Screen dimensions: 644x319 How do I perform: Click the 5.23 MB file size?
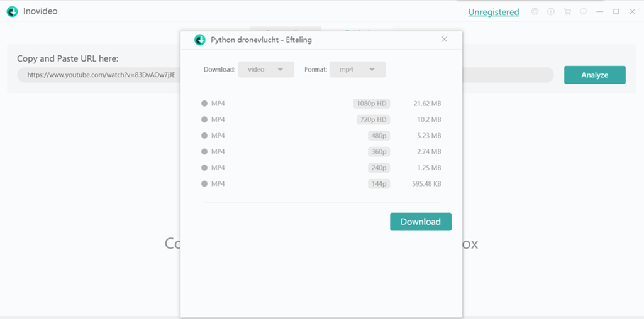[429, 136]
